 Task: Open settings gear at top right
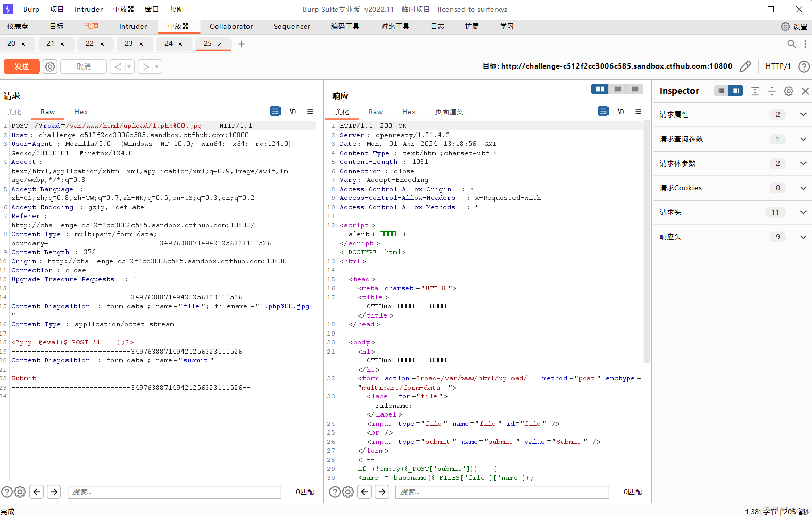tap(785, 26)
